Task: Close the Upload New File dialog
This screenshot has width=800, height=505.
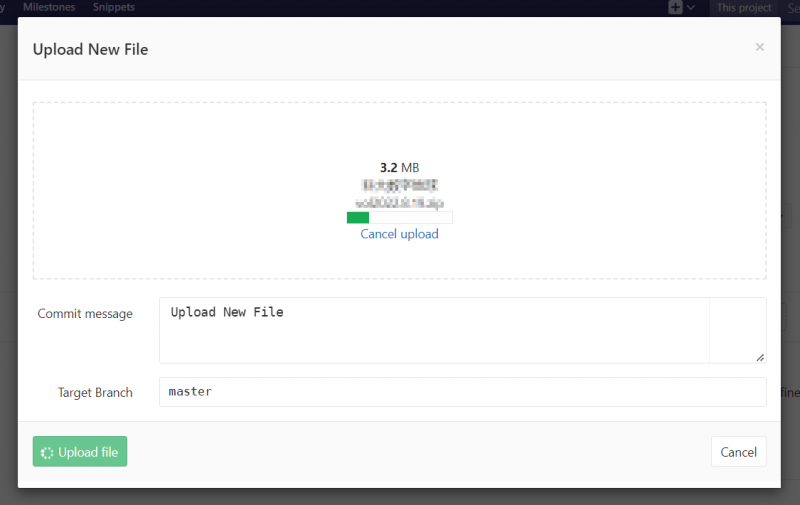Action: pyautogui.click(x=759, y=47)
